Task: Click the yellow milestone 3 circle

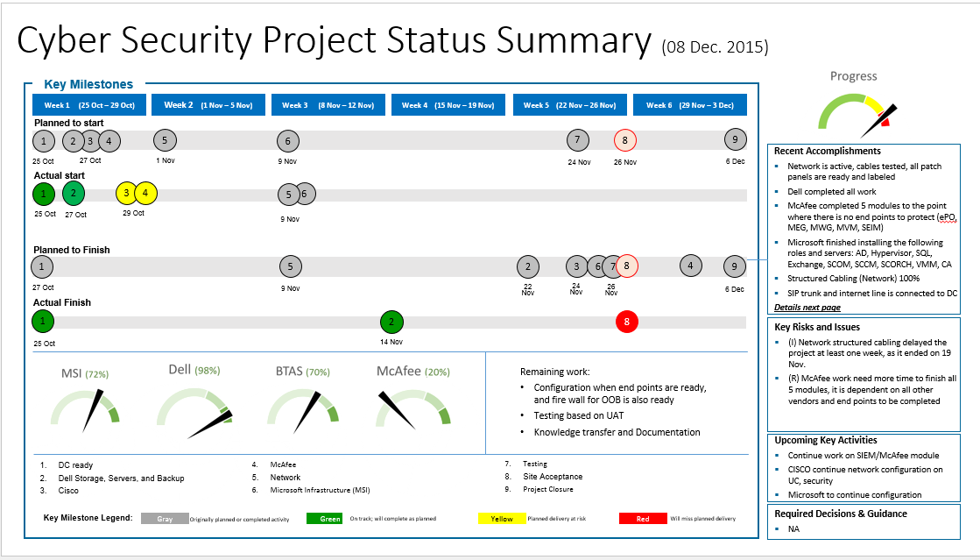Action: (126, 193)
